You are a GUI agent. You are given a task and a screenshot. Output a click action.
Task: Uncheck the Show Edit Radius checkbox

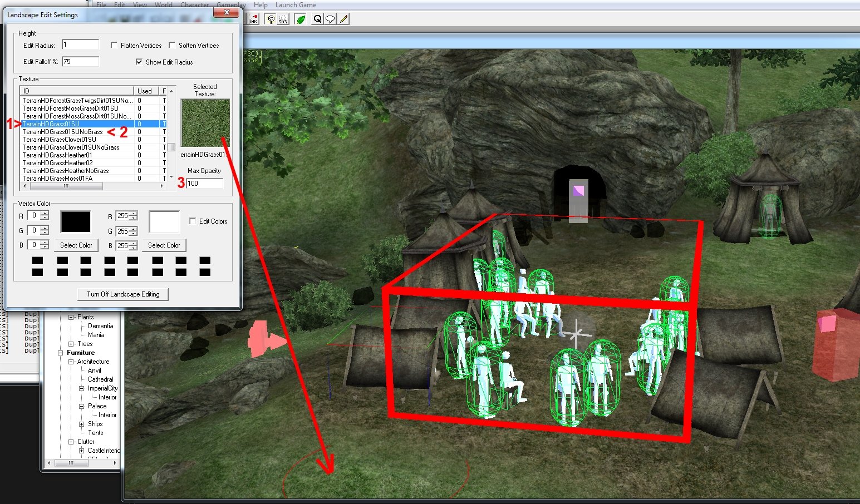(x=139, y=62)
